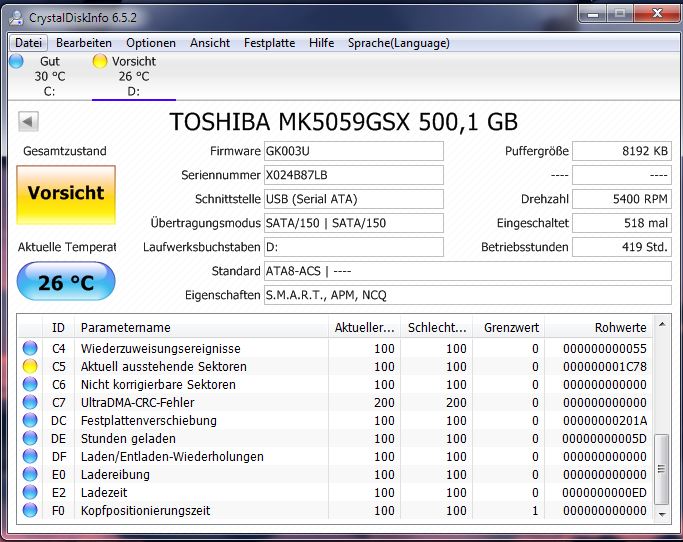
Task: Click the Eingeschaltet value 518 mal
Action: coord(622,223)
